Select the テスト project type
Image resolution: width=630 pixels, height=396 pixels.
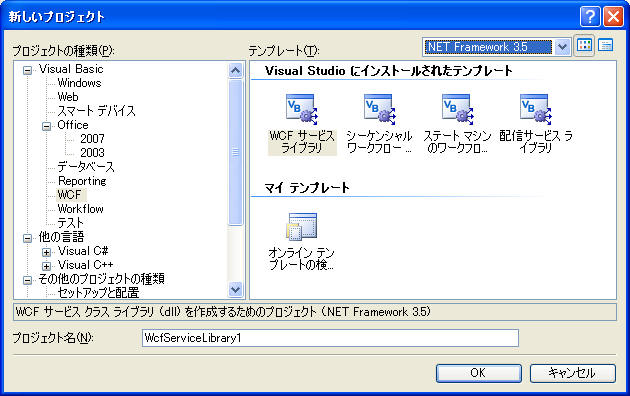pyautogui.click(x=70, y=223)
